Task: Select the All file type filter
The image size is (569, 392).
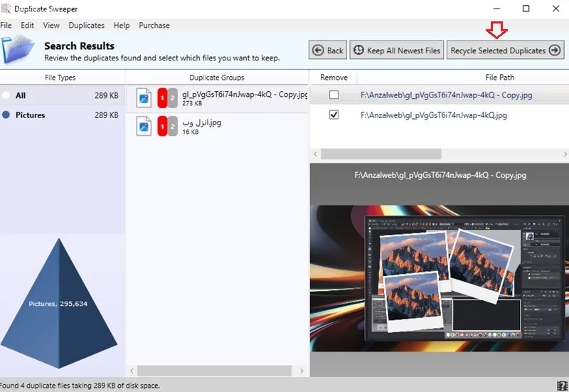Action: [x=63, y=95]
